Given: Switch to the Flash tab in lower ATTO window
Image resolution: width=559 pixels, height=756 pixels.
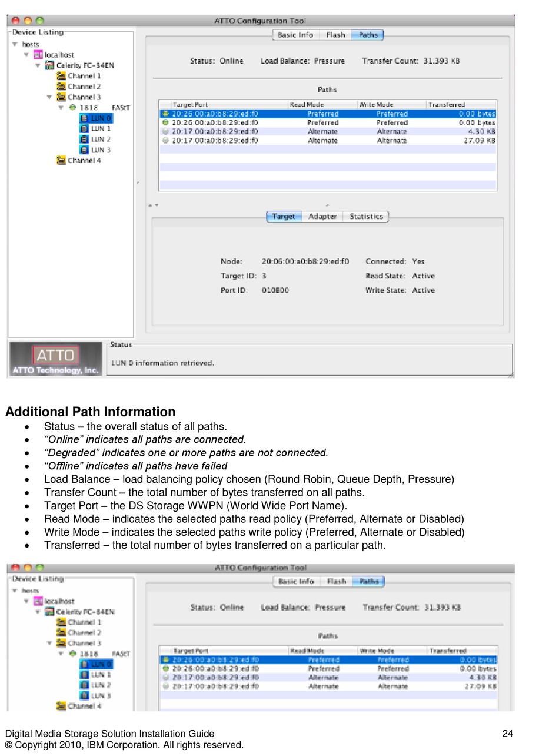Looking at the screenshot, I should (336, 581).
